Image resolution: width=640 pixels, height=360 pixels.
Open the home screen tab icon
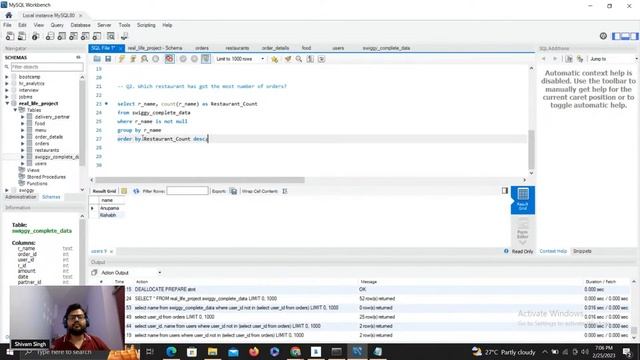pyautogui.click(x=9, y=15)
